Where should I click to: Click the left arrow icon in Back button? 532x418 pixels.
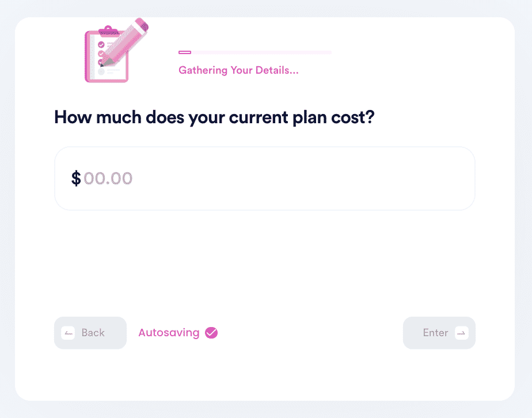68,333
